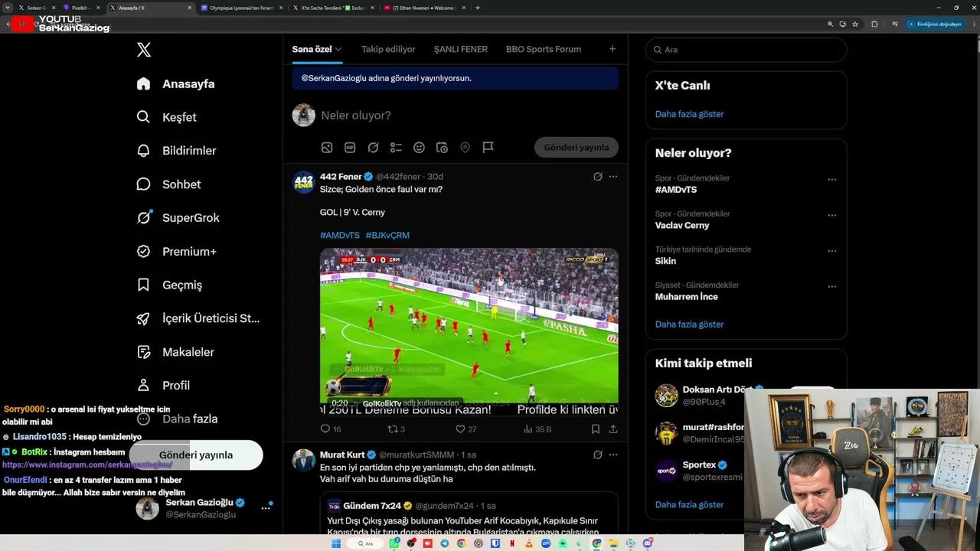980x551 pixels.
Task: Open the Muharrem İnce trending topic
Action: (x=687, y=297)
